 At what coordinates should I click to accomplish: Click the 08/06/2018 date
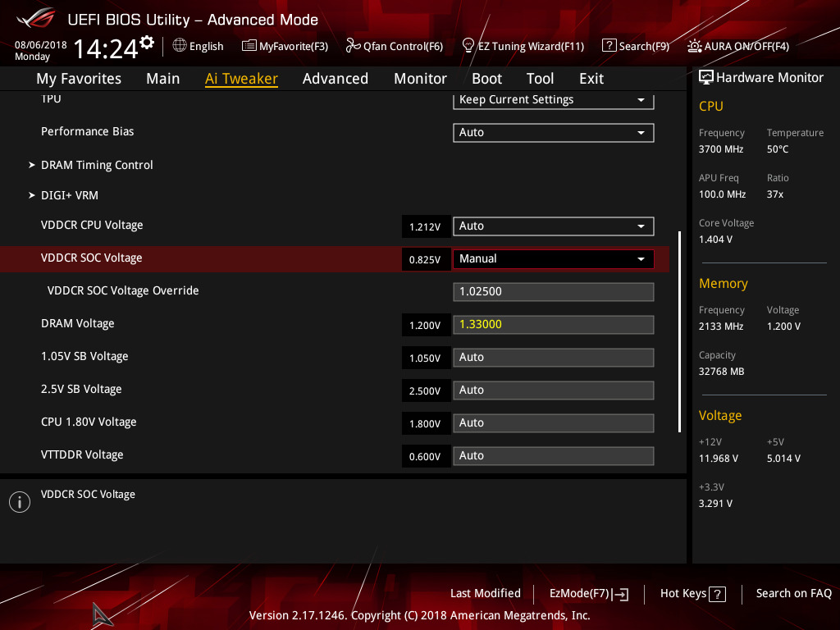(41, 45)
